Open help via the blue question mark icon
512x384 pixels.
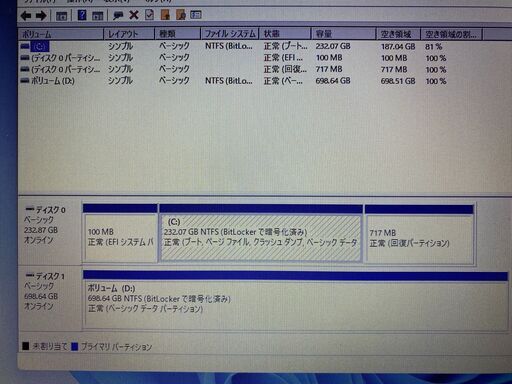coord(82,15)
